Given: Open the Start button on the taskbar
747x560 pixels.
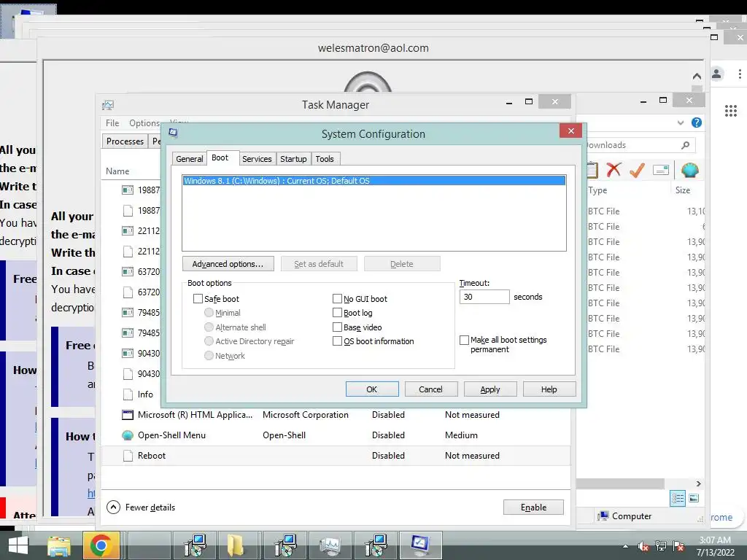Looking at the screenshot, I should (18, 545).
